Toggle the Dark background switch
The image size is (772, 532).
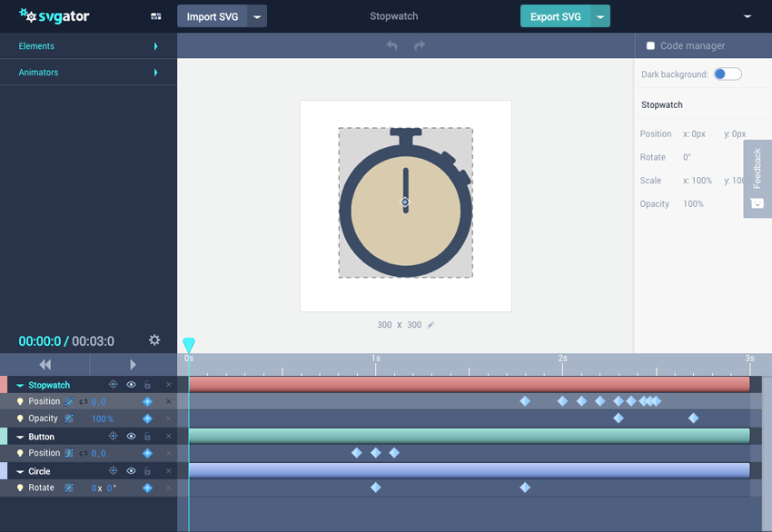pos(727,74)
